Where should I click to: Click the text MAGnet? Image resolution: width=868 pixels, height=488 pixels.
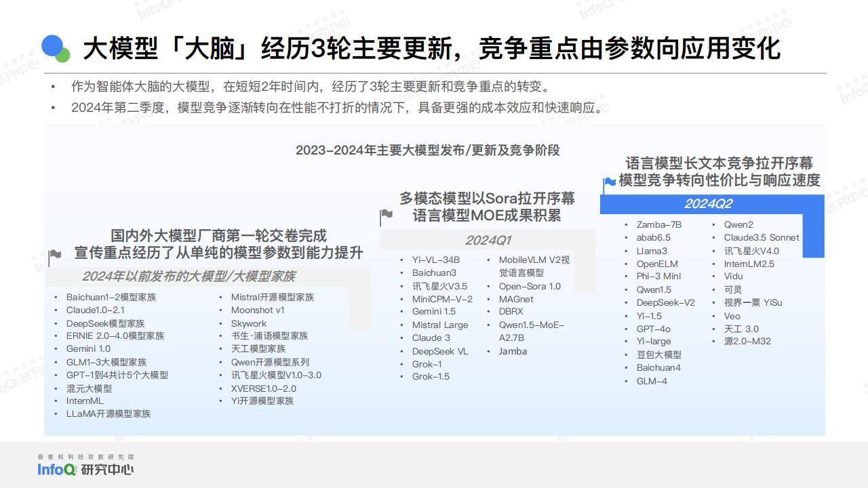(516, 299)
